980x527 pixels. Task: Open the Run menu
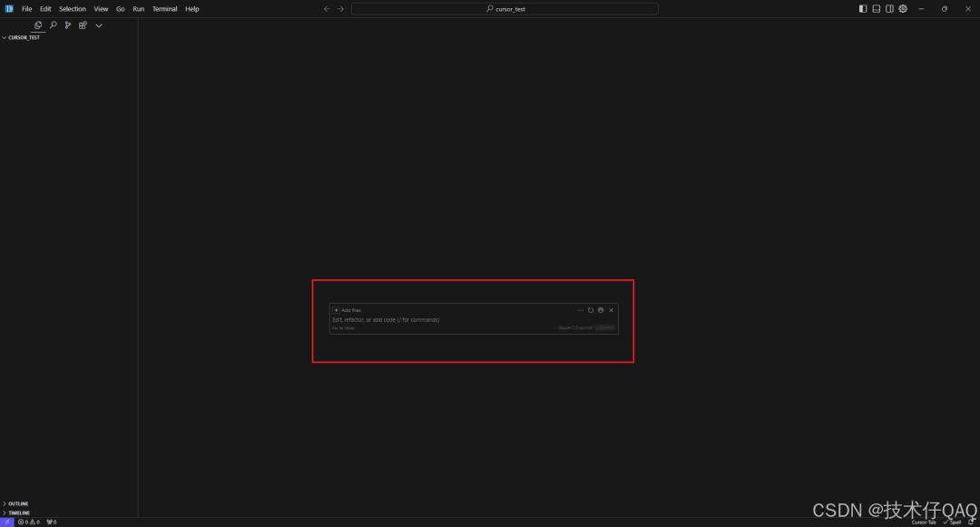click(x=138, y=9)
